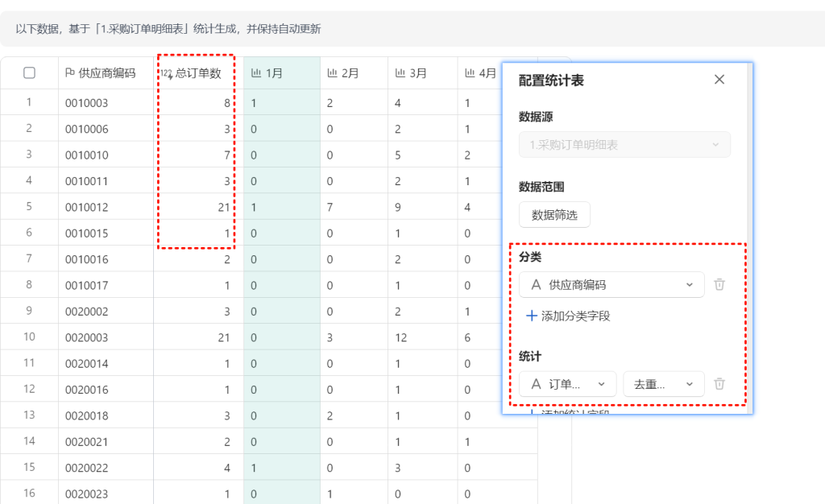Tick the select-all checkbox in table header
The height and width of the screenshot is (504, 825).
coord(30,73)
